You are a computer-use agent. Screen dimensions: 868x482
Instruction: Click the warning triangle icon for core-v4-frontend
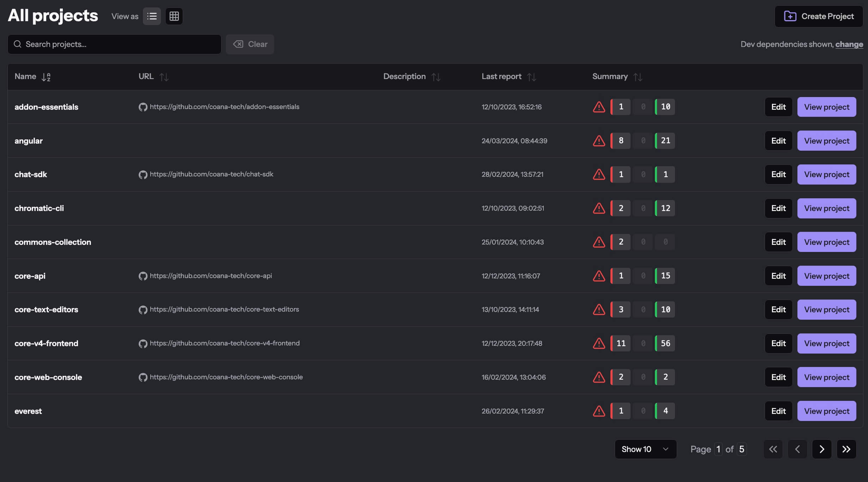599,343
